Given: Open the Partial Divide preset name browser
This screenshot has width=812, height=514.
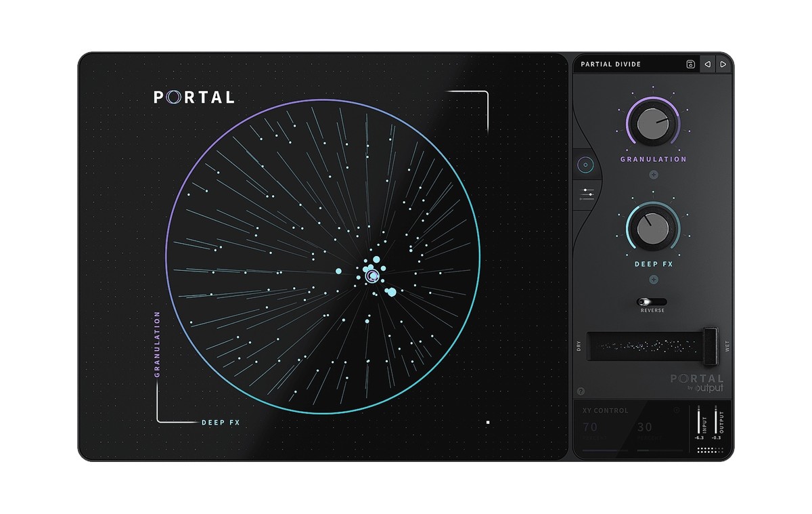Looking at the screenshot, I should [611, 64].
